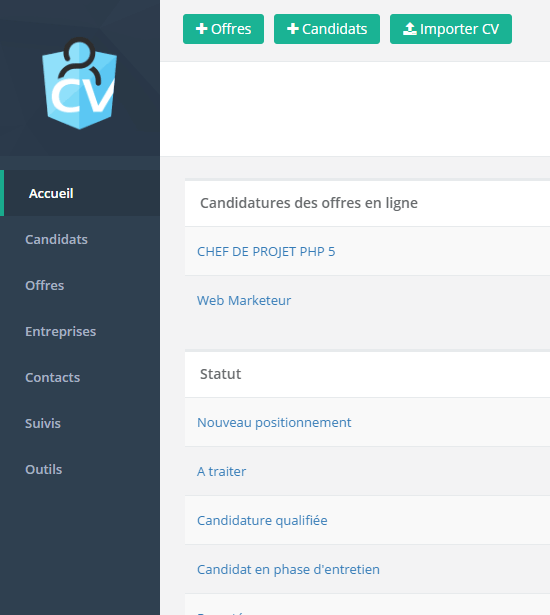Add a new offer with Offres button
550x615 pixels.
pos(223,29)
